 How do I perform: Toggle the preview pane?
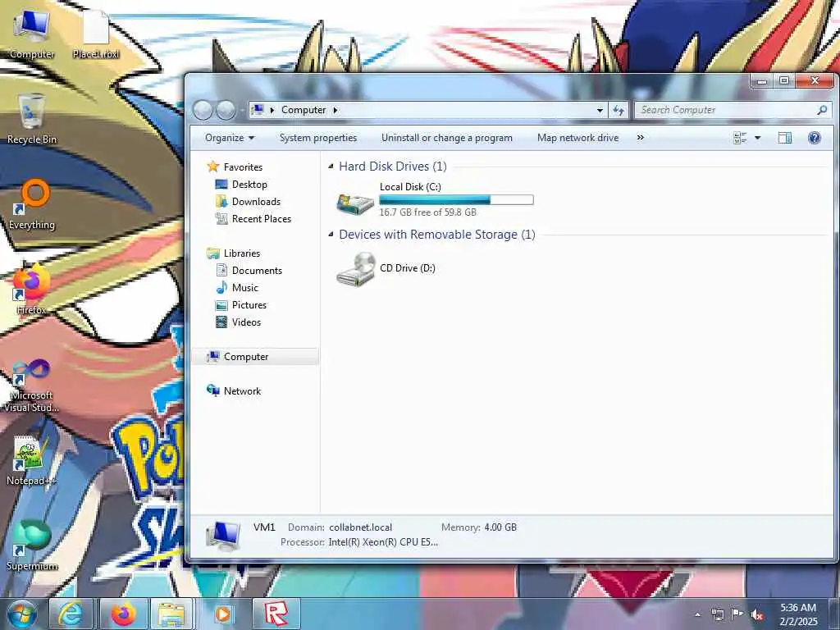tap(785, 138)
